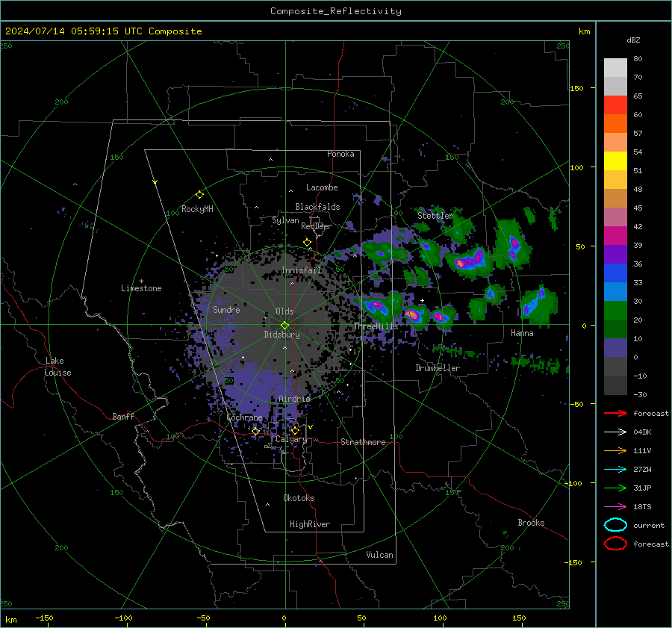The height and width of the screenshot is (628, 672).
Task: Click the Vulcan map label
Action: 379,555
